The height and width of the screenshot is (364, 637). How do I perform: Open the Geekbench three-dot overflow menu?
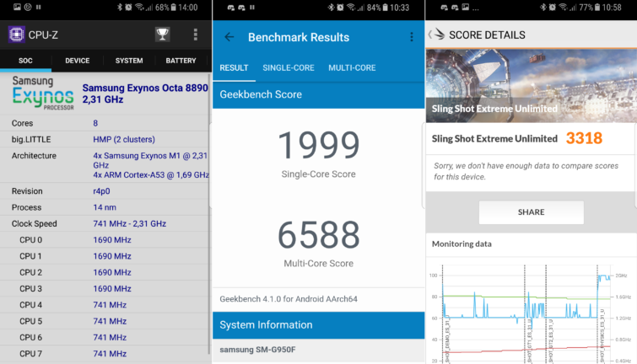click(x=412, y=37)
